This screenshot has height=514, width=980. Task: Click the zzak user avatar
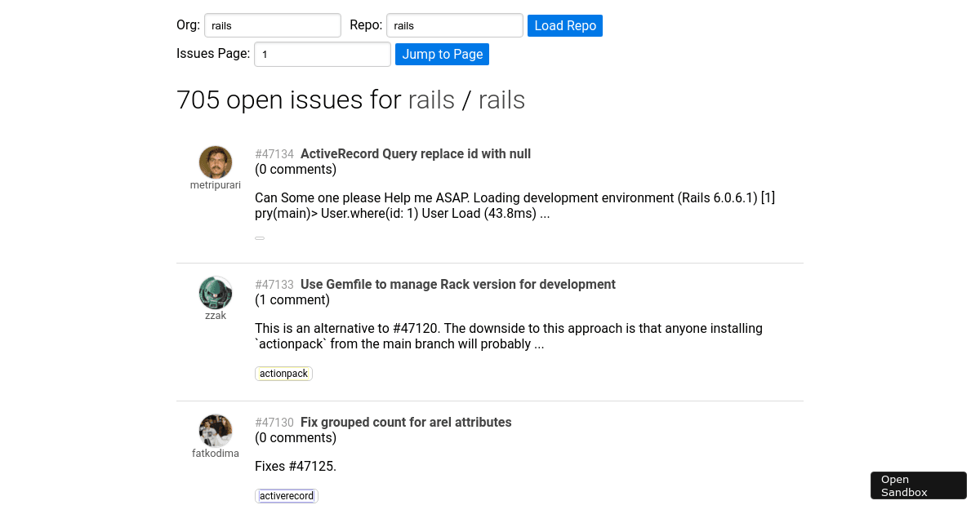[x=215, y=292]
